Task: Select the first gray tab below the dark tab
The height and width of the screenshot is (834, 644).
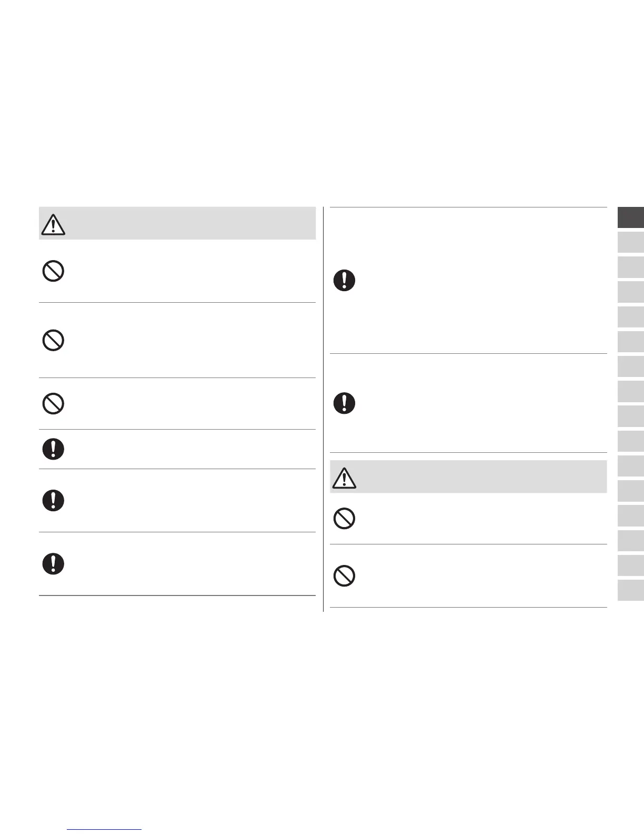Action: coord(630,243)
